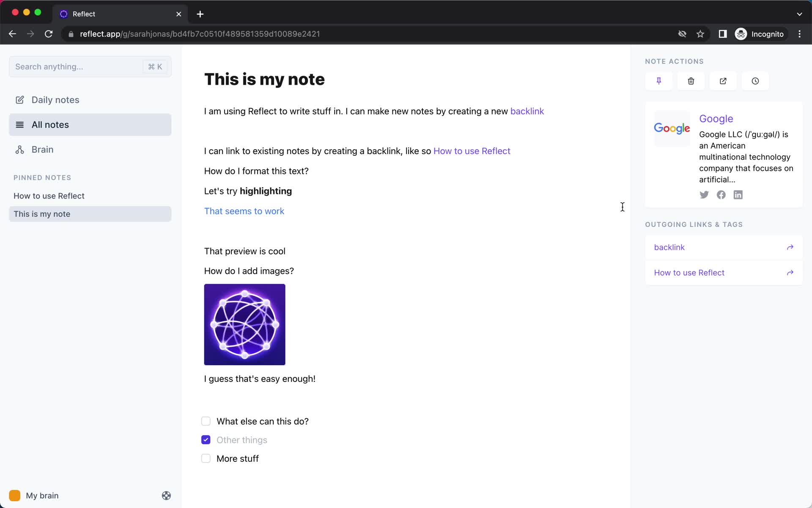This screenshot has width=812, height=508.
Task: Click the orange My brain avatar
Action: click(x=15, y=495)
